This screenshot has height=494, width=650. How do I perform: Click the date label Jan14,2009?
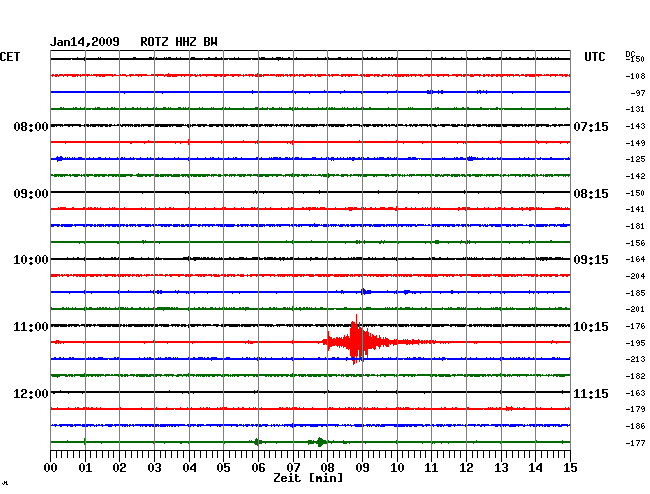pyautogui.click(x=85, y=42)
